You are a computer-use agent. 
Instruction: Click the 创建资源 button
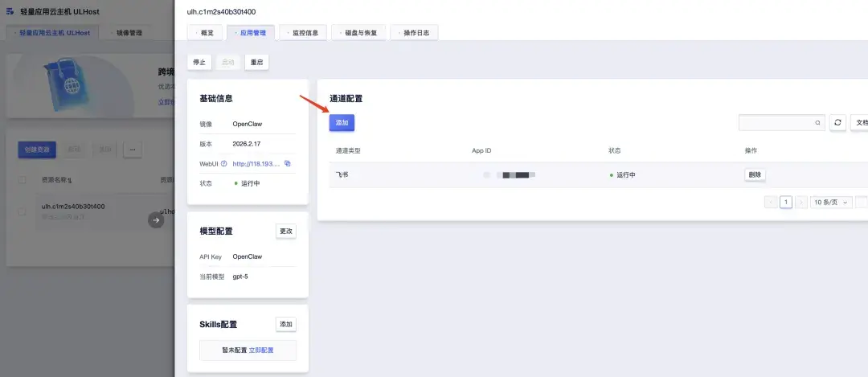coord(37,150)
